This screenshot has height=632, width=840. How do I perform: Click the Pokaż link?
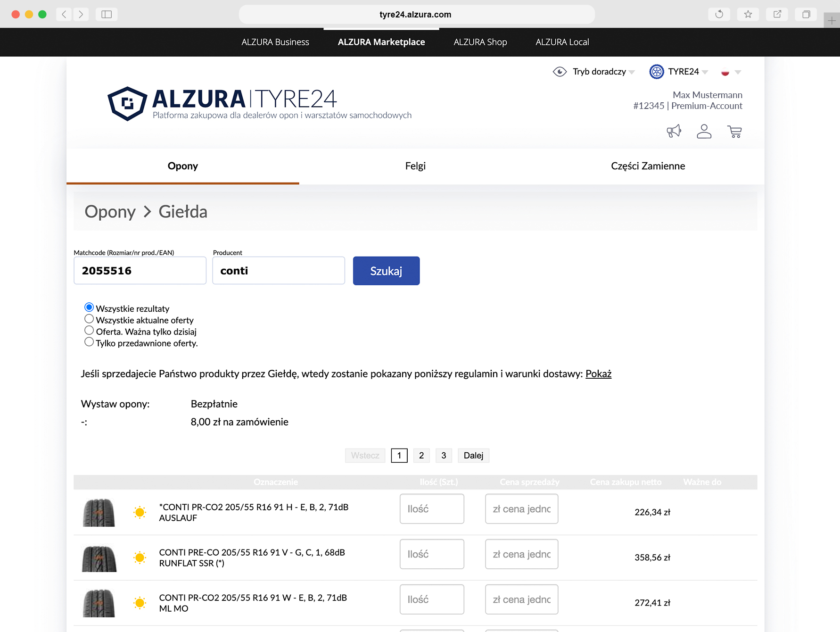598,374
